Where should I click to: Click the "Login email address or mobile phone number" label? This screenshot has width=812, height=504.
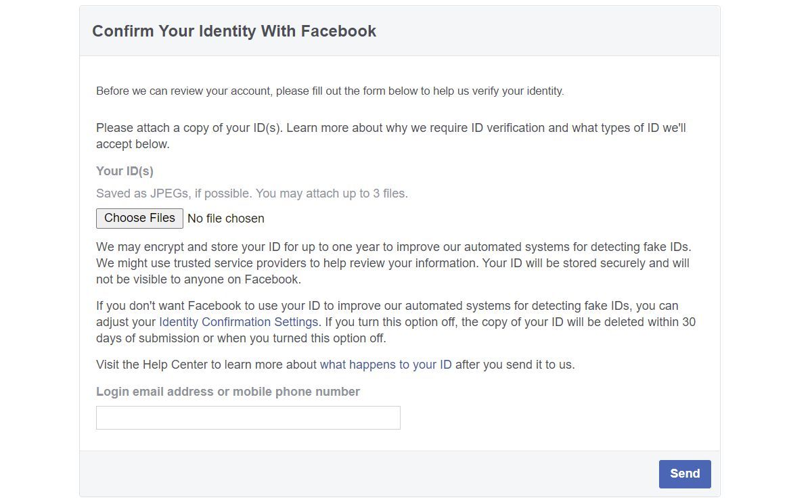[227, 392]
